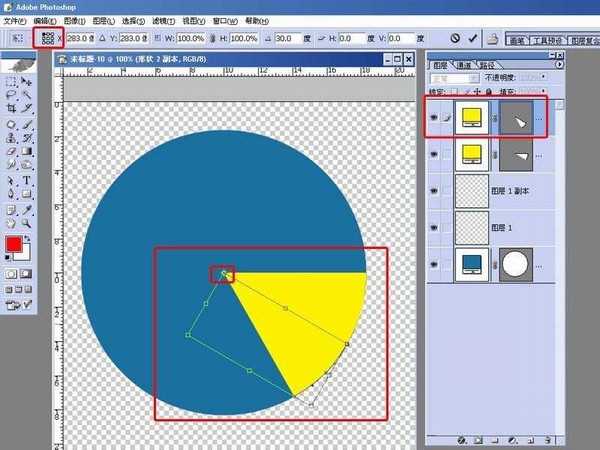The image size is (600, 450).
Task: Open the 滤镜 menu
Action: (164, 21)
